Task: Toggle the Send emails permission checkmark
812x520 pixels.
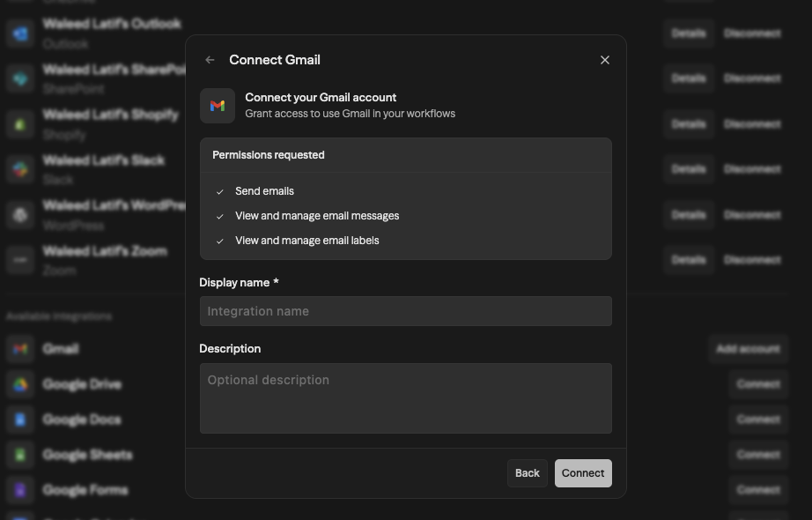Action: [x=219, y=190]
